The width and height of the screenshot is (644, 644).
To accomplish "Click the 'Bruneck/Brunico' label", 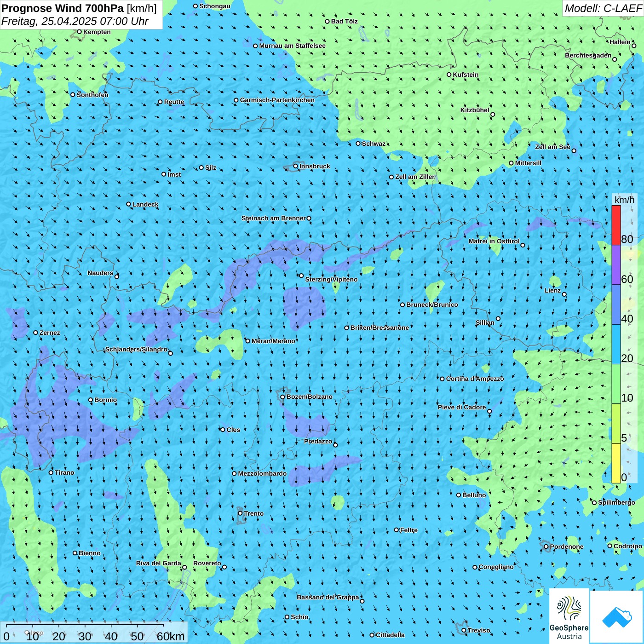I will [x=432, y=305].
